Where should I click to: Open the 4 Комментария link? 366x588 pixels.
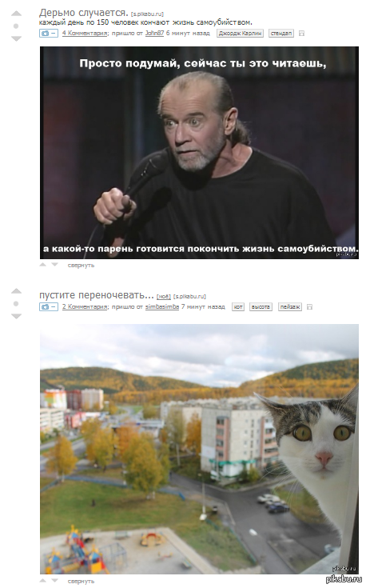[85, 34]
